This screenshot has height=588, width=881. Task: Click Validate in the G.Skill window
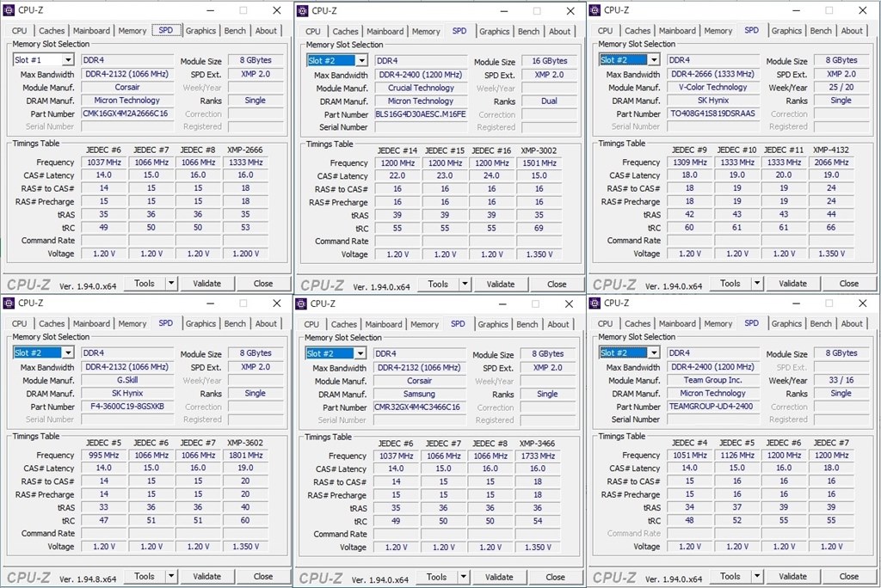[206, 576]
